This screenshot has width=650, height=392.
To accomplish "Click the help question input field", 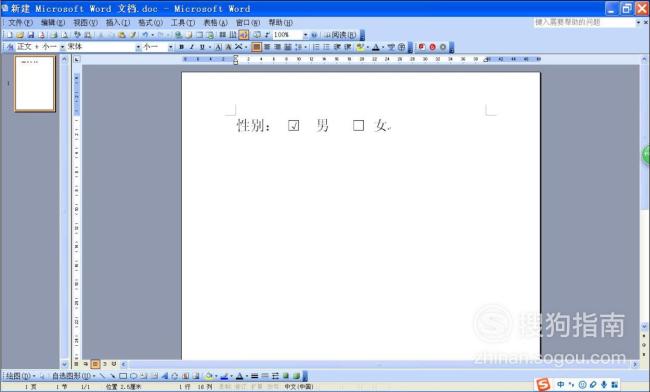I will tap(584, 22).
